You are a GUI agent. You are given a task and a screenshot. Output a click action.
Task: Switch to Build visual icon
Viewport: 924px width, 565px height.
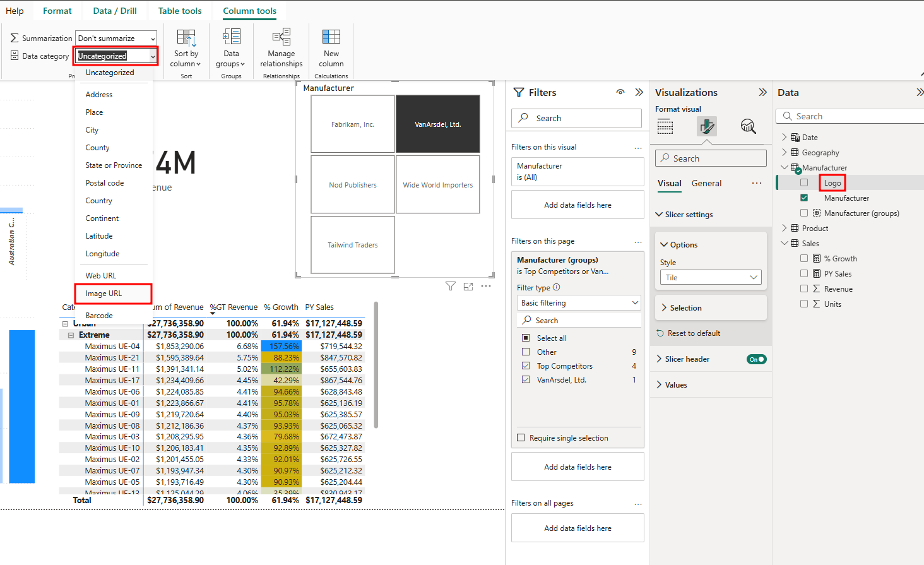tap(665, 127)
